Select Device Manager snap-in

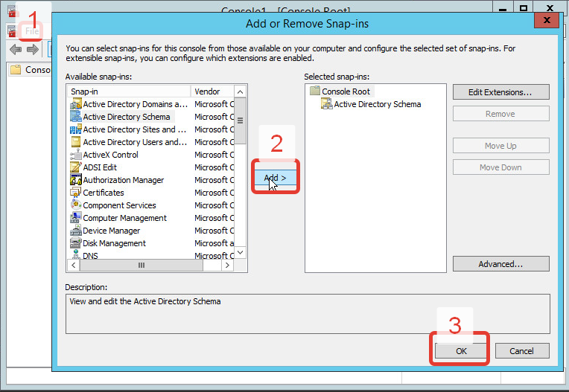click(x=112, y=231)
